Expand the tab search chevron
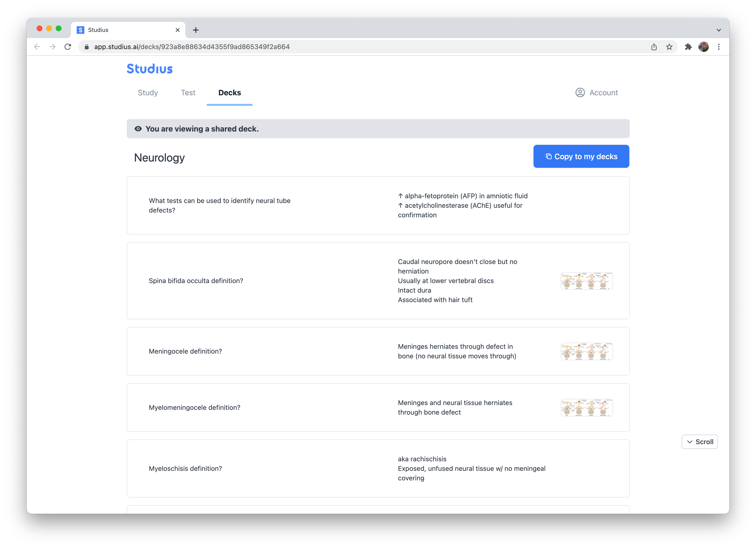The width and height of the screenshot is (756, 549). 719,30
